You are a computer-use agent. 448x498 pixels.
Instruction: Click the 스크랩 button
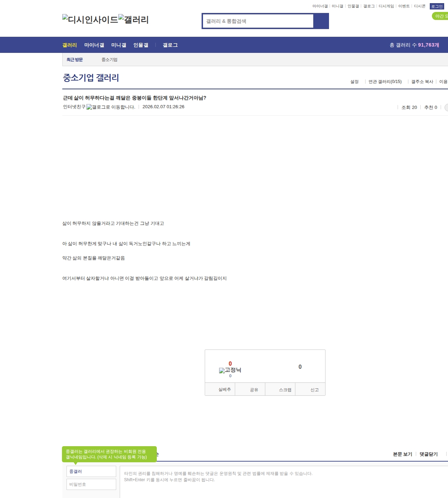click(285, 390)
